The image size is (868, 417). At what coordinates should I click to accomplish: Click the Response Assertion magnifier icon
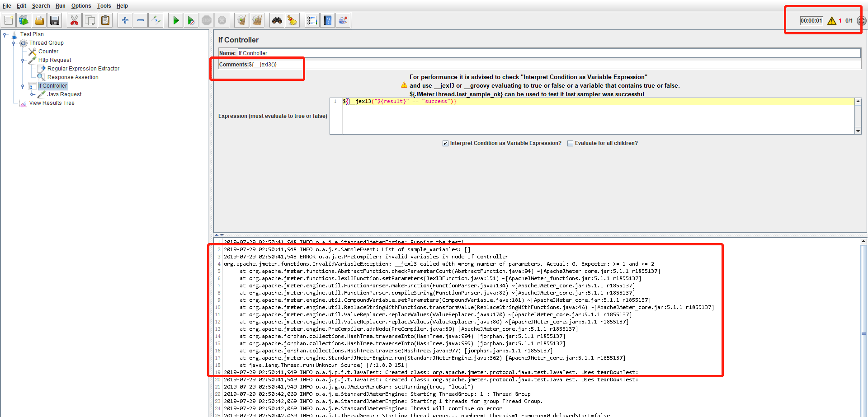click(x=41, y=77)
